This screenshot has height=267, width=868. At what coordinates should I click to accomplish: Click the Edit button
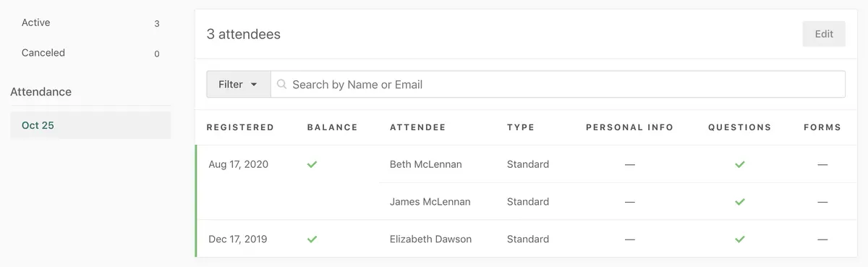(x=824, y=34)
